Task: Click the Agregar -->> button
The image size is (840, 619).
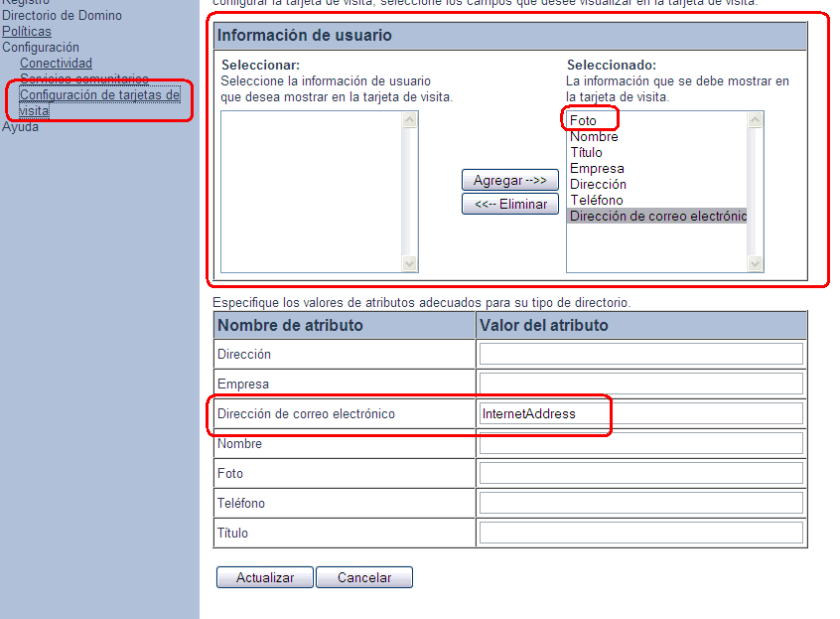Action: tap(510, 180)
